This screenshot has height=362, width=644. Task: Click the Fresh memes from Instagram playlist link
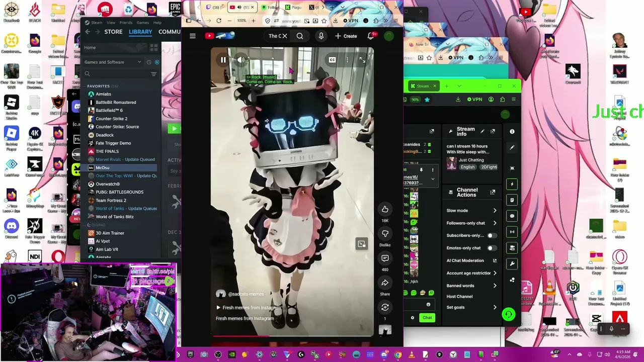(x=249, y=308)
